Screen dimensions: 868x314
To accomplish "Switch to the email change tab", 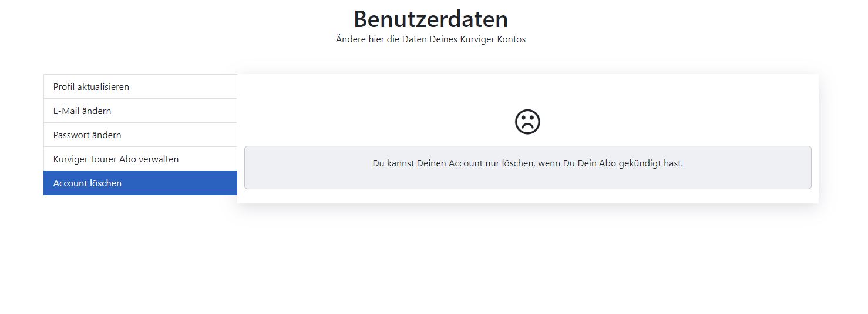I will pyautogui.click(x=82, y=111).
